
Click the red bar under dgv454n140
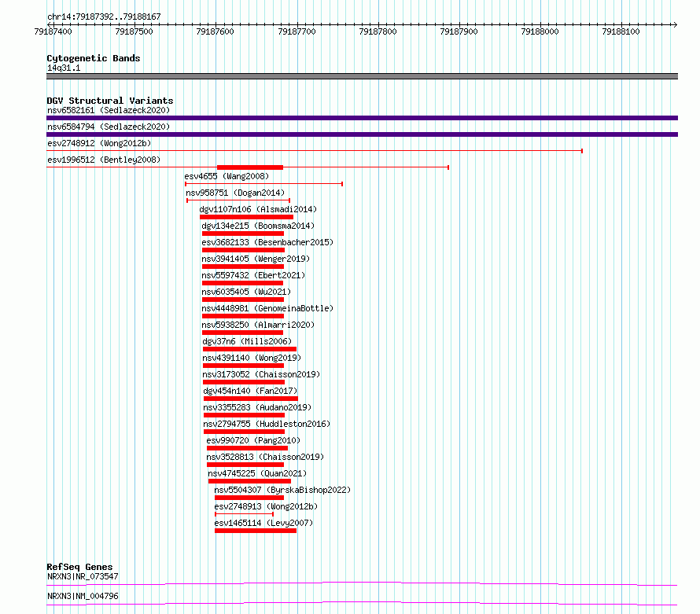click(251, 399)
